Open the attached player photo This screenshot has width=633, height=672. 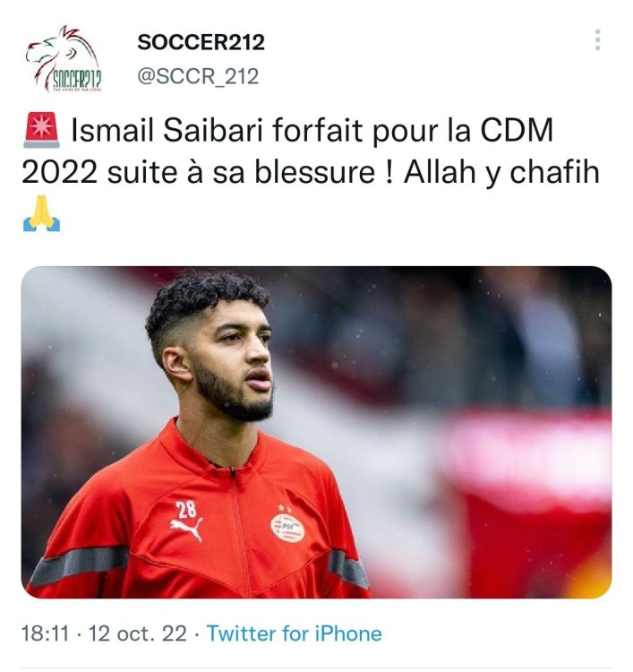(317, 432)
